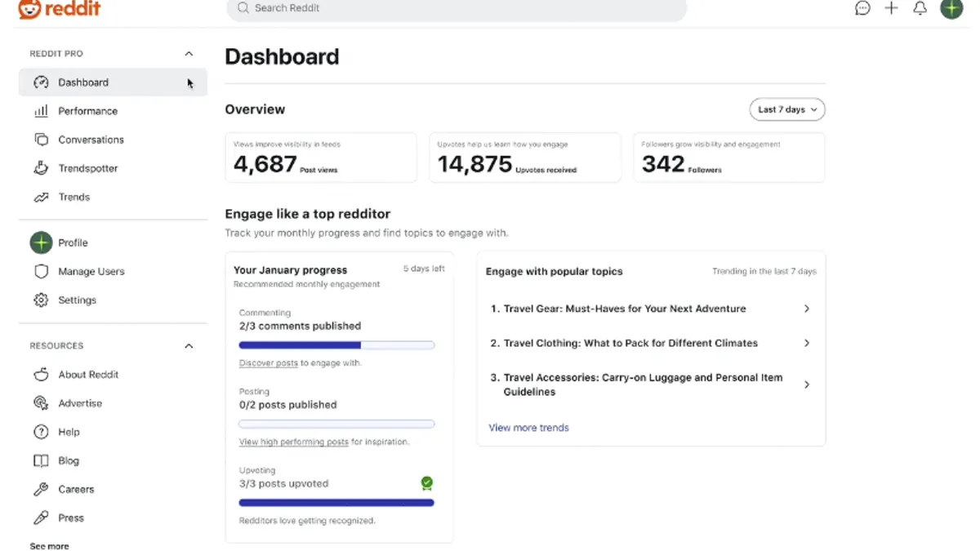The width and height of the screenshot is (980, 551).
Task: Open Trendspotter menu item
Action: pos(113,168)
